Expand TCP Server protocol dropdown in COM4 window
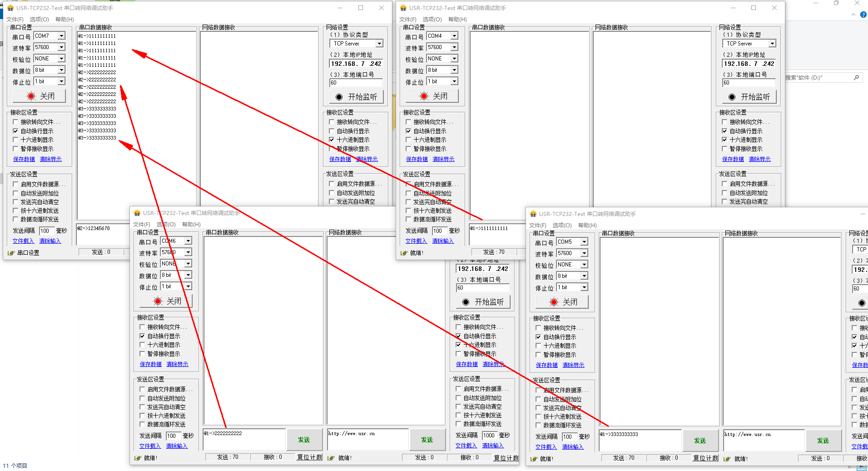The image size is (868, 471). [772, 44]
